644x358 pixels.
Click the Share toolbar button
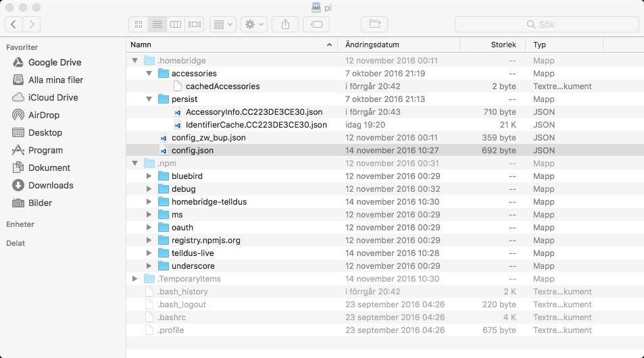coord(285,24)
